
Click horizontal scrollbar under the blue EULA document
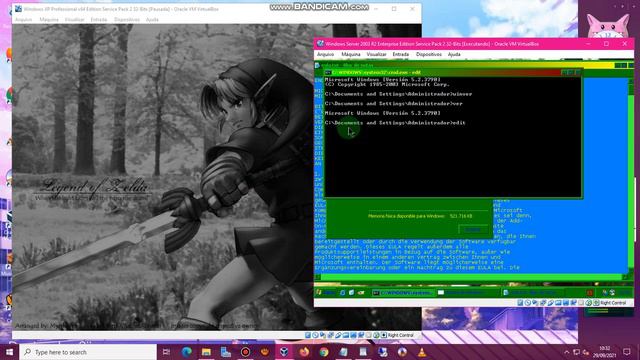[x=471, y=277]
